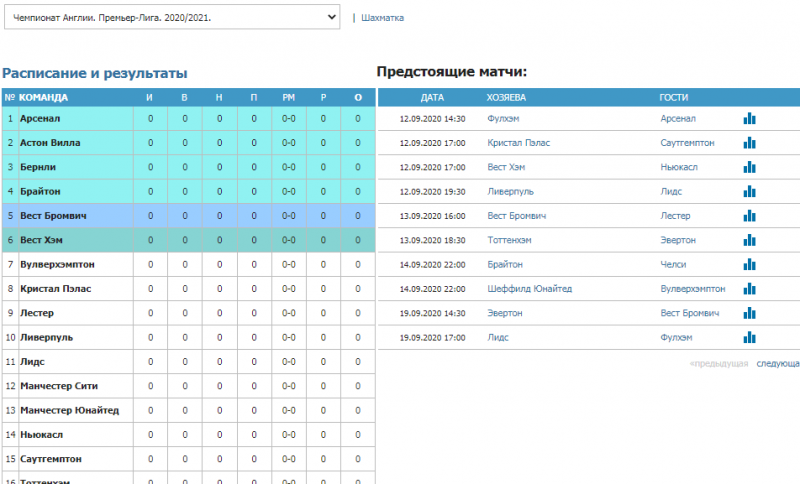Open stats icon for Фулхэм vs Арсенал match
The width and height of the screenshot is (800, 484).
click(x=749, y=119)
